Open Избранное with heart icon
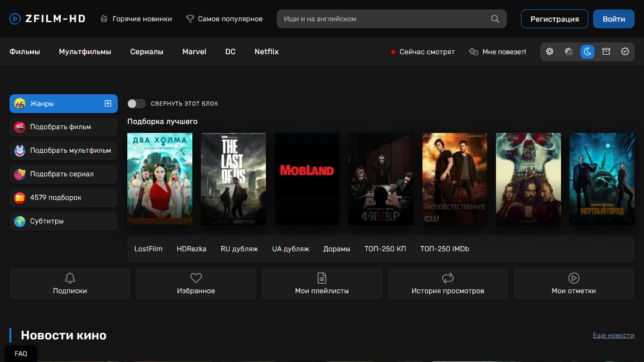The height and width of the screenshot is (362, 644). click(196, 284)
